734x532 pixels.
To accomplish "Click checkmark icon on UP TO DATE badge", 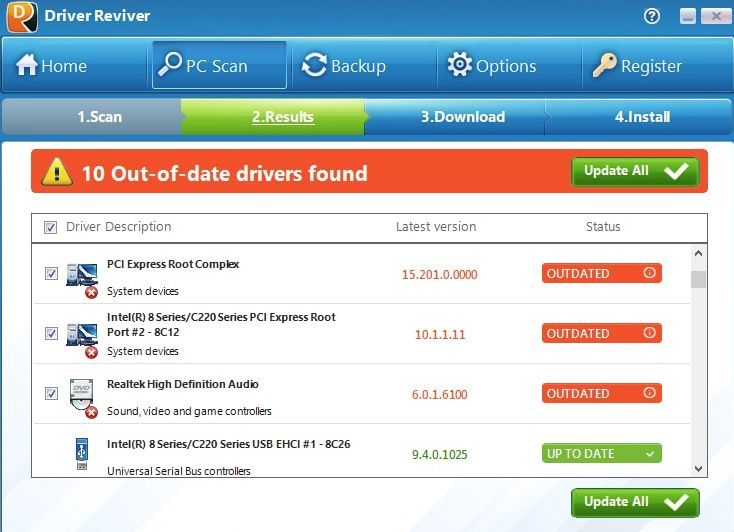I will pos(650,454).
